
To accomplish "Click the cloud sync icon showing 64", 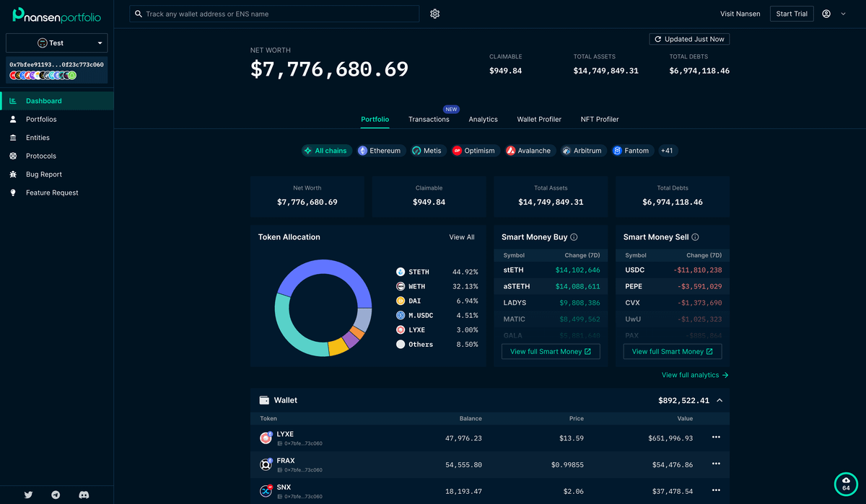I will (846, 483).
